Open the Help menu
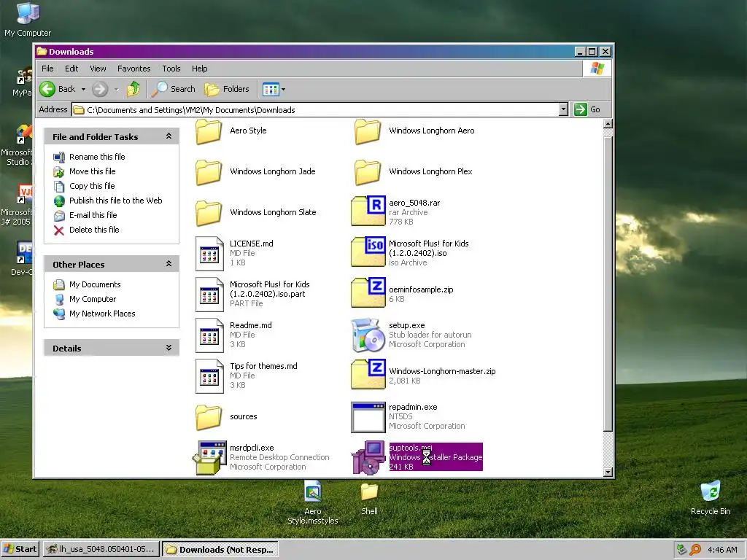 200,69
